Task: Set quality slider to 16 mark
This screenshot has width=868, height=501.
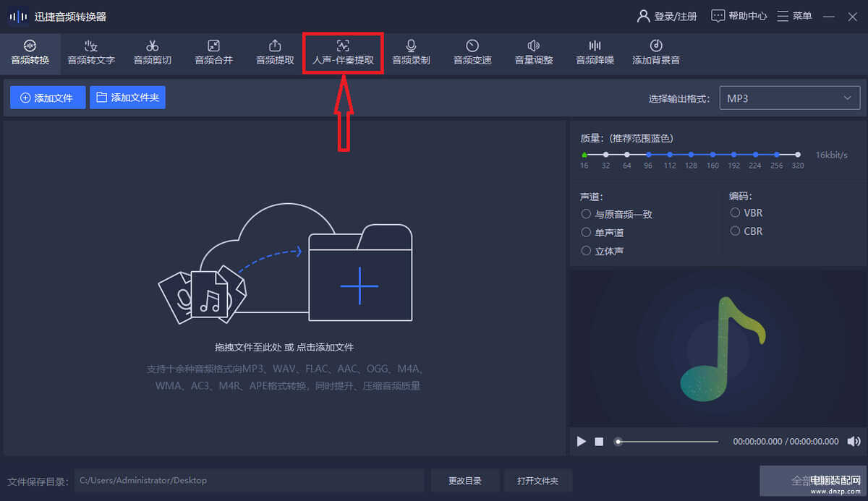Action: tap(584, 154)
